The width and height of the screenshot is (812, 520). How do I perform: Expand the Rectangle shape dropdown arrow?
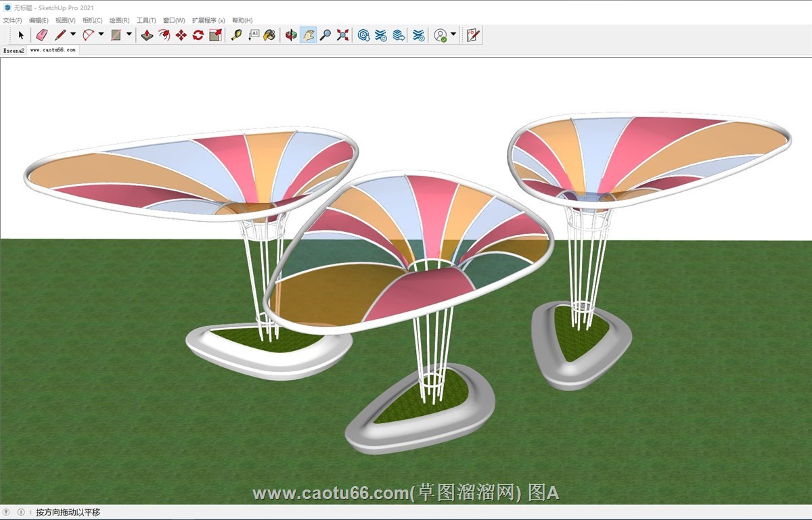pos(129,34)
